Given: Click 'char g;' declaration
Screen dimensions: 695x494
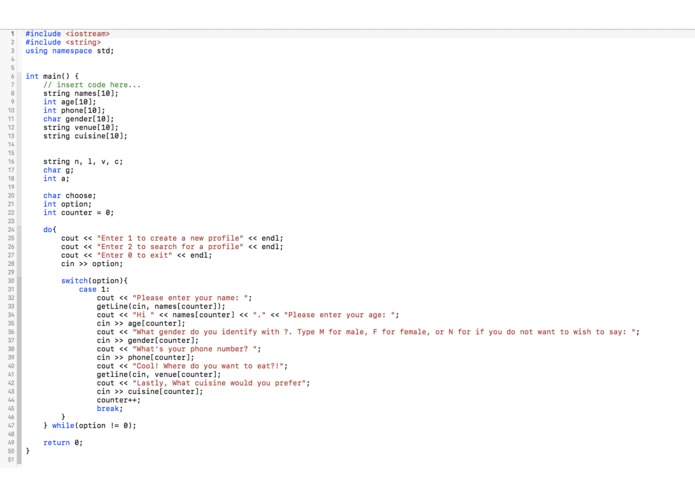Looking at the screenshot, I should point(59,170).
